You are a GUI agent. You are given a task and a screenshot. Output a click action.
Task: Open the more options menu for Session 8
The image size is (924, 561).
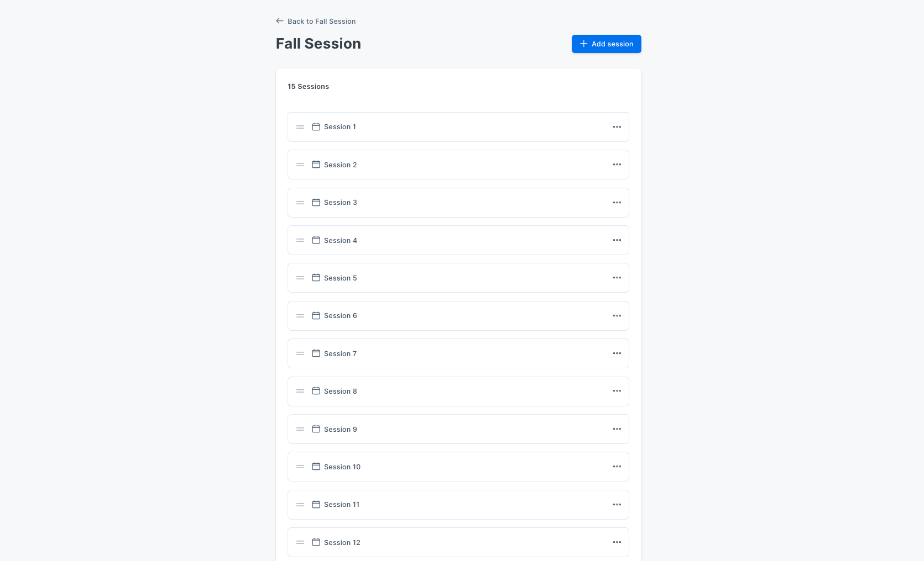(617, 391)
